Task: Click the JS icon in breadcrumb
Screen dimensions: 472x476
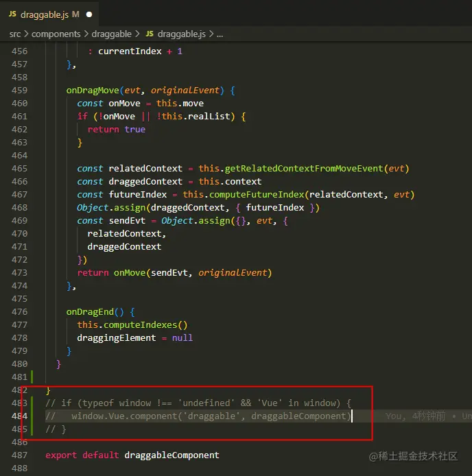Action: 150,34
